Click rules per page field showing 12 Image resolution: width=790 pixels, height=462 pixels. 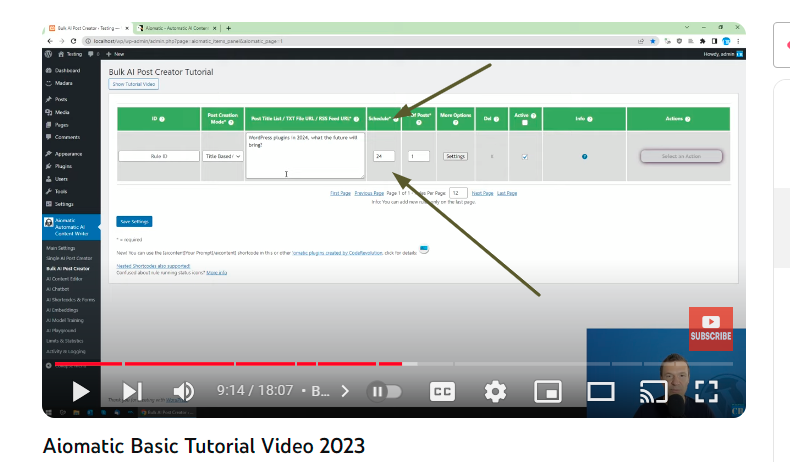(x=458, y=193)
